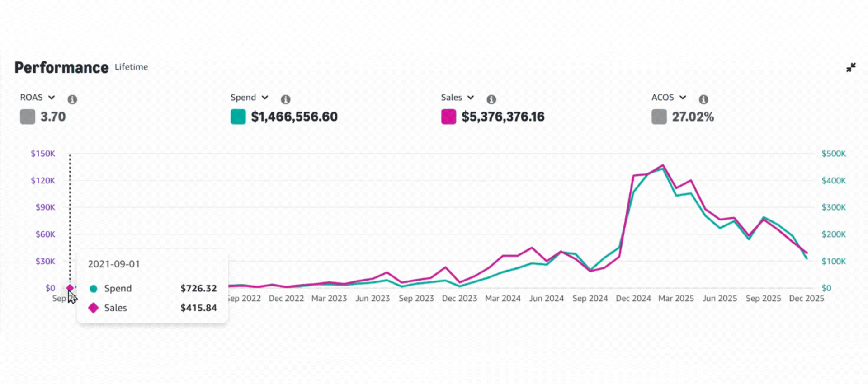Click the ROAS info icon
Image resolution: width=868 pixels, height=384 pixels.
coord(72,99)
